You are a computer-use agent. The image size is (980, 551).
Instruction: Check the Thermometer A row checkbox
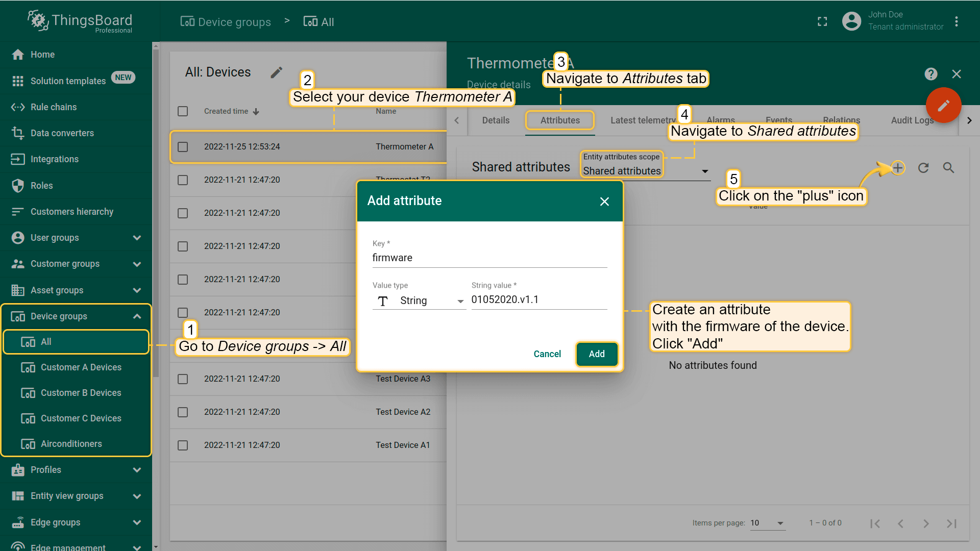[x=183, y=147]
